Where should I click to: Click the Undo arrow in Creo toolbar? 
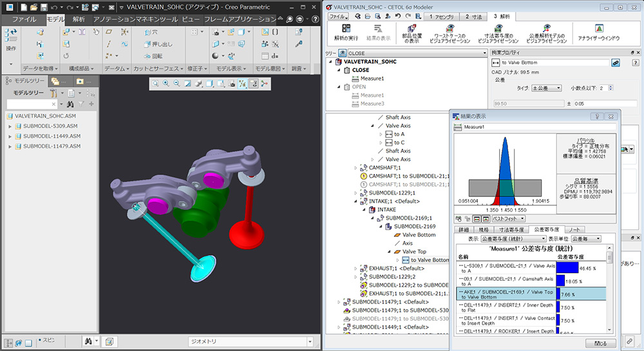[54, 7]
